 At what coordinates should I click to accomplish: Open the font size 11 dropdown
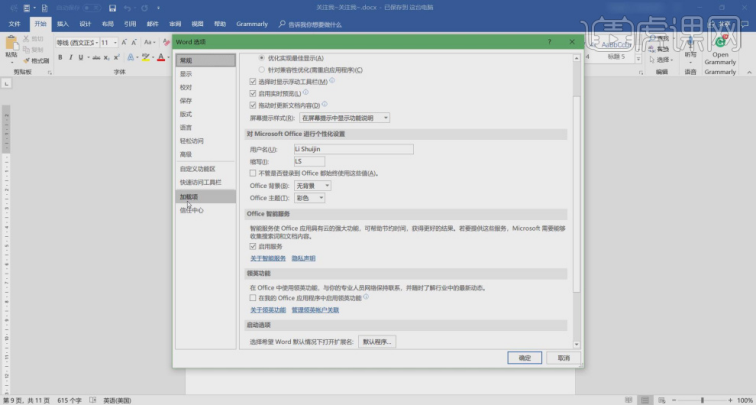(x=115, y=42)
